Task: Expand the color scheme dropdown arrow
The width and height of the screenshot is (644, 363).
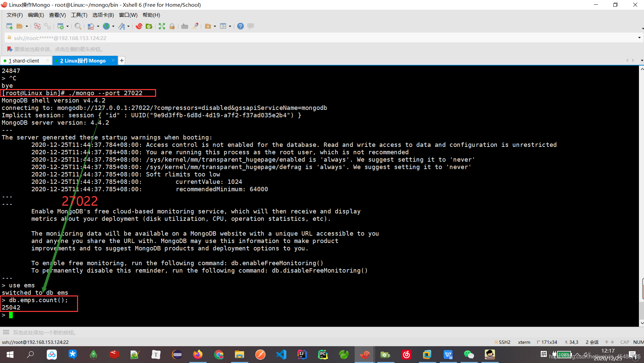Action: [x=98, y=26]
